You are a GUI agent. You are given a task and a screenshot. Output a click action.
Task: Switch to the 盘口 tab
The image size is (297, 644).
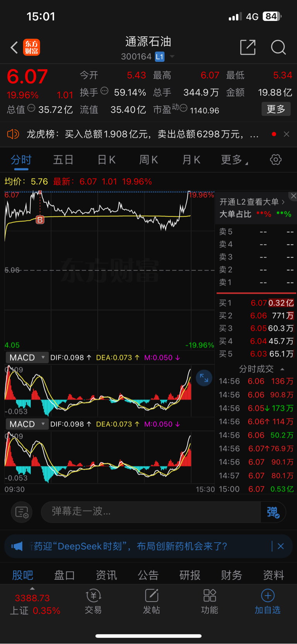[x=65, y=575]
